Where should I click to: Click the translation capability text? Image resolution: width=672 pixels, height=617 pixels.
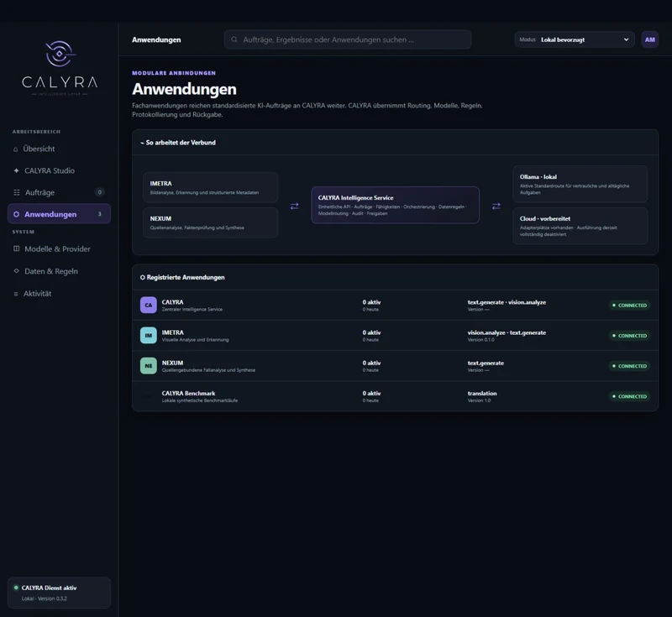click(x=482, y=393)
